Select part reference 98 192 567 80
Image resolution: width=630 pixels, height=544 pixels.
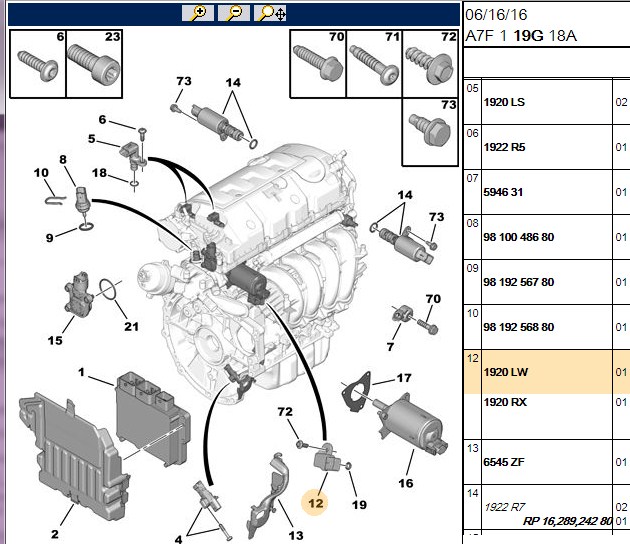point(519,282)
